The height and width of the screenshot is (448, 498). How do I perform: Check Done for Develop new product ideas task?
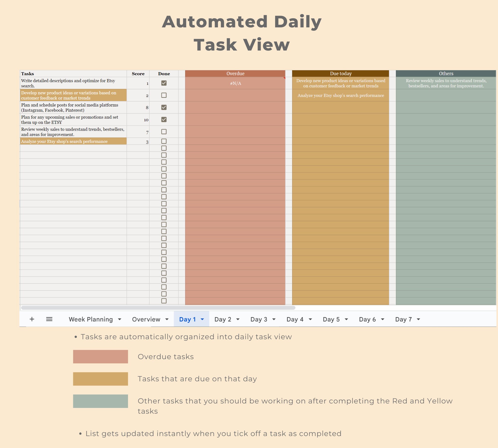tap(164, 95)
